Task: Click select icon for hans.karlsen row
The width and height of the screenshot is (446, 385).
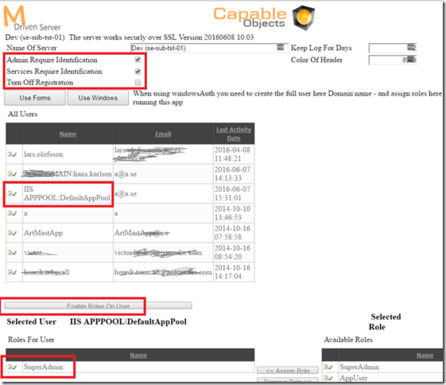Action: [13, 174]
